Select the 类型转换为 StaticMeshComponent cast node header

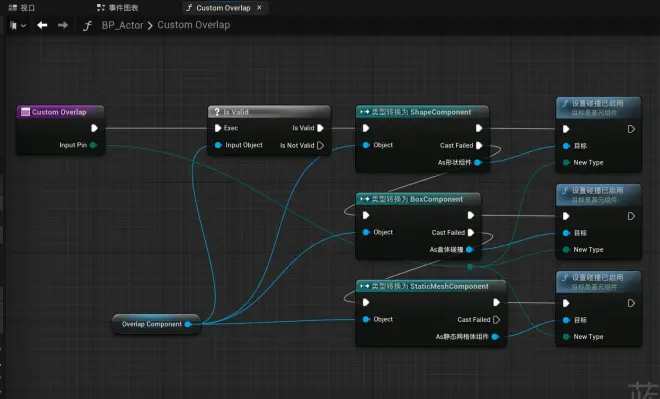tap(431, 286)
